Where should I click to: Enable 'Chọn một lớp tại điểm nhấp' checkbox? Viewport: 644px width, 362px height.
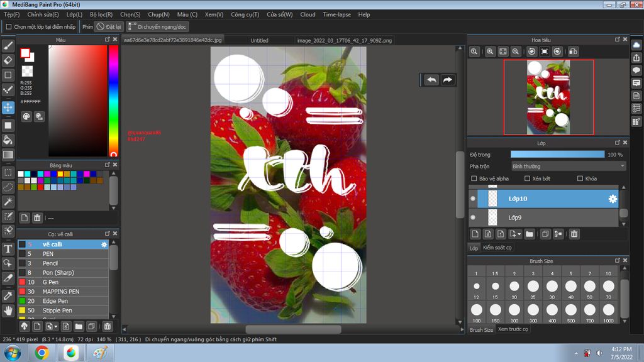[9, 26]
